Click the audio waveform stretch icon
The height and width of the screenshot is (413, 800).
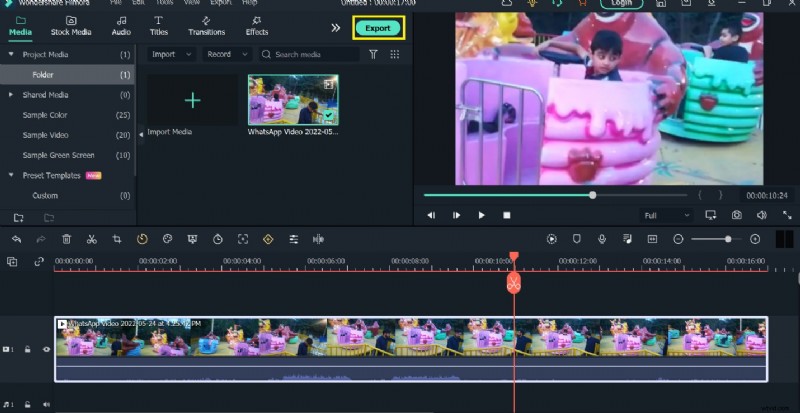318,239
